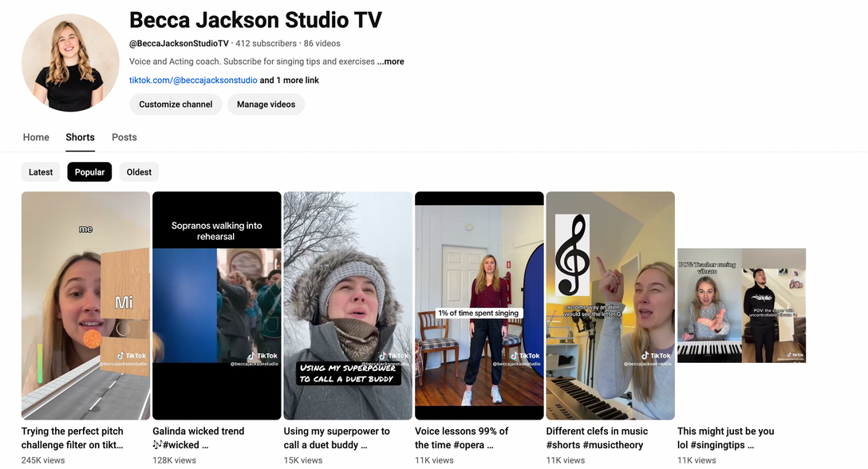Click the 'Becca Jackson Studio TV' channel name
The height and width of the screenshot is (469, 868).
(x=256, y=20)
